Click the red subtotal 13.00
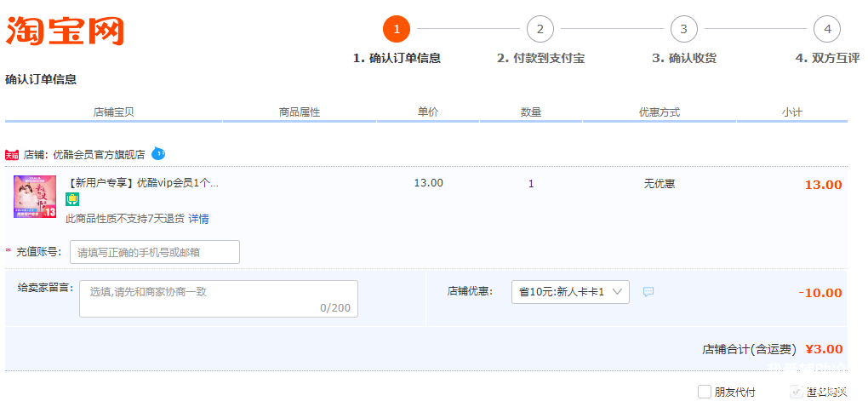 tap(823, 185)
